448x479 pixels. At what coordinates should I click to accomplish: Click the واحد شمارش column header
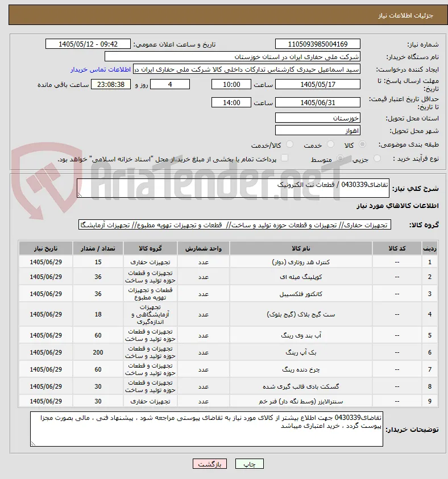[x=203, y=248]
